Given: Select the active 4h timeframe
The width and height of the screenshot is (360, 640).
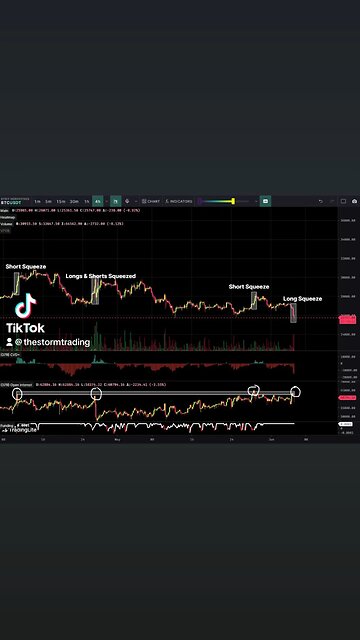Looking at the screenshot, I should [x=98, y=202].
